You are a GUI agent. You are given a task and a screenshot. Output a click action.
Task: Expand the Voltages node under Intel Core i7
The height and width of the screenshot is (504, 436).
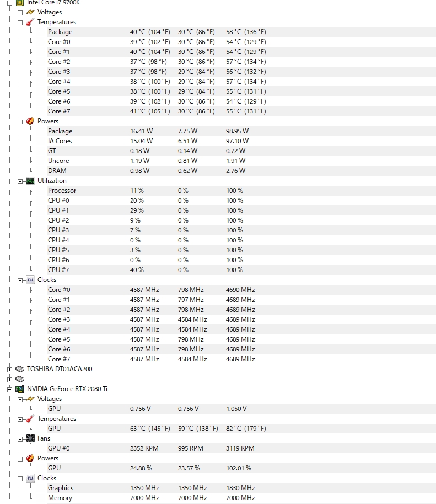[x=20, y=13]
